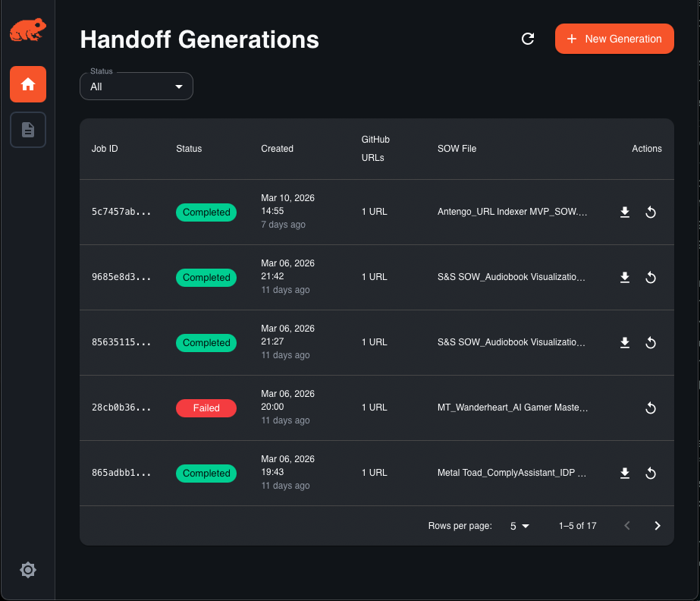
Task: Click job ID 9685e8d3...
Action: (x=121, y=277)
